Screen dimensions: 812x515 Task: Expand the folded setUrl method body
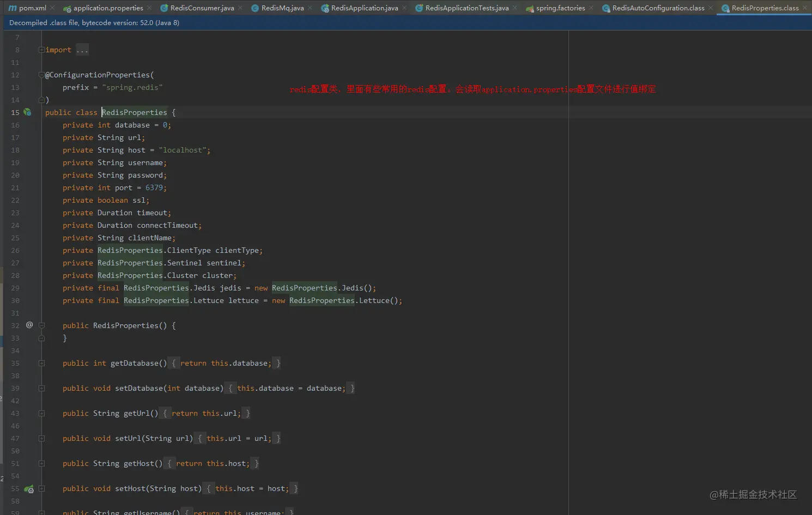coord(41,439)
